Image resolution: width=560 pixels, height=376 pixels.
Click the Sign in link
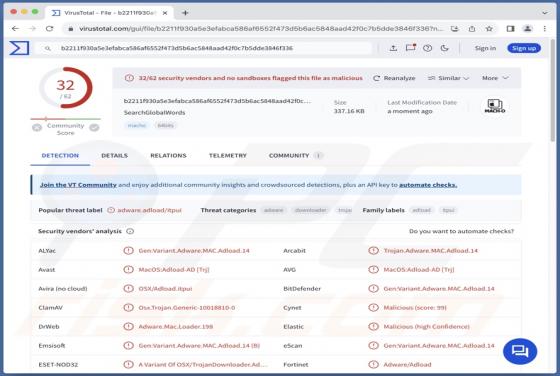[485, 48]
